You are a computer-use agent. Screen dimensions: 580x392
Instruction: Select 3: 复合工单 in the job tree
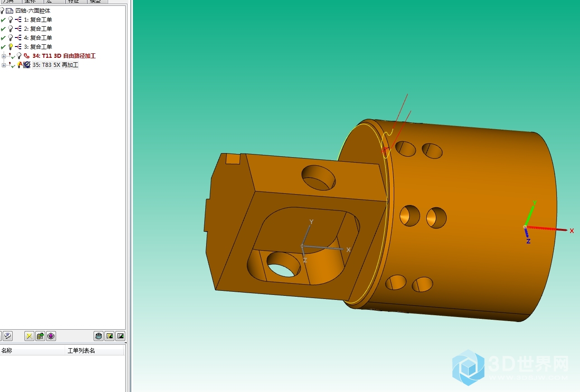click(x=38, y=47)
